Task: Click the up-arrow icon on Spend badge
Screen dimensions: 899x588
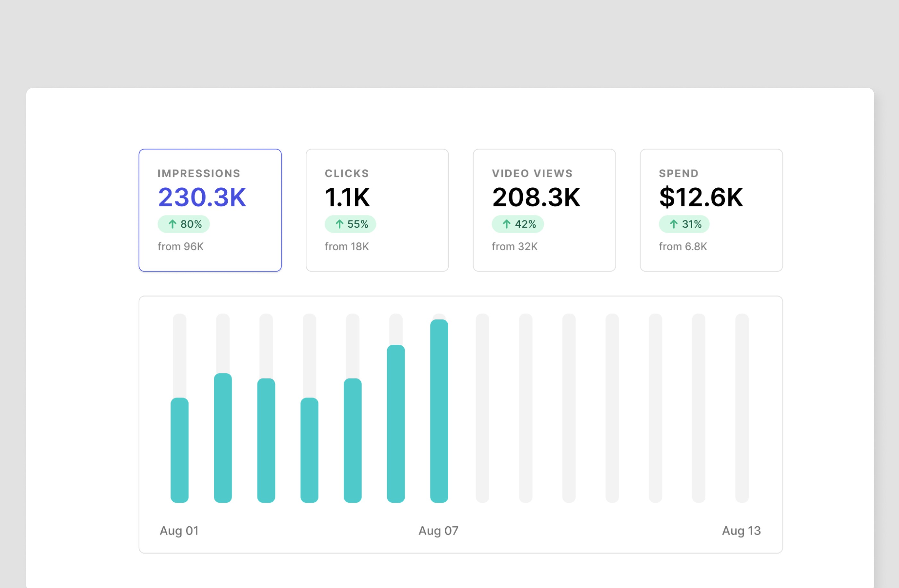Action: point(674,224)
